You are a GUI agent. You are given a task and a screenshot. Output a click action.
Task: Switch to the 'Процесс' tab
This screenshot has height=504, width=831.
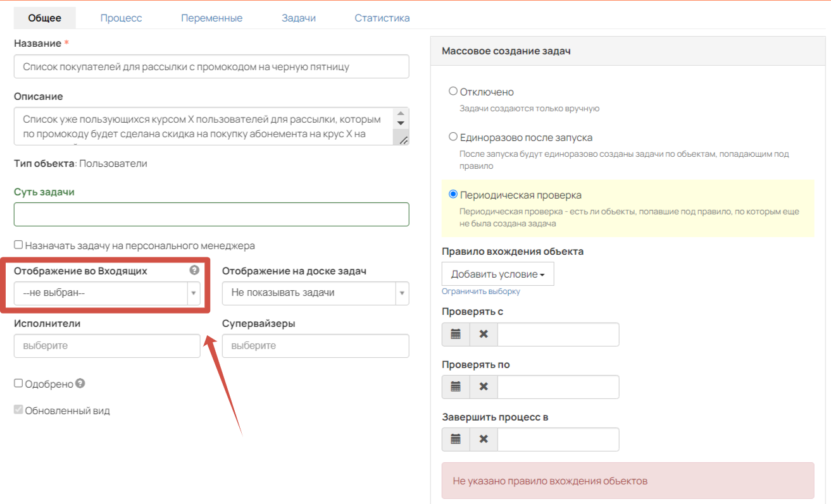(121, 18)
